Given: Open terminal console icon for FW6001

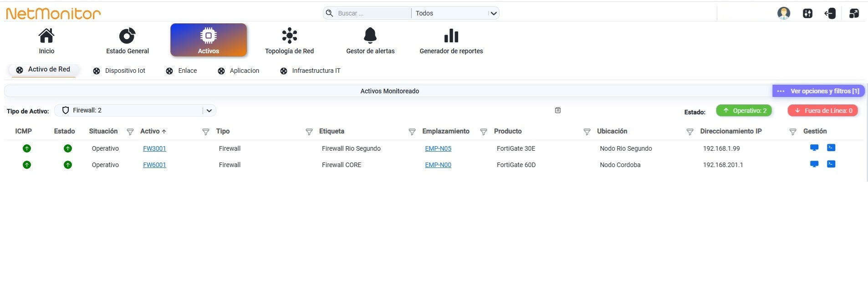Looking at the screenshot, I should coord(831,164).
